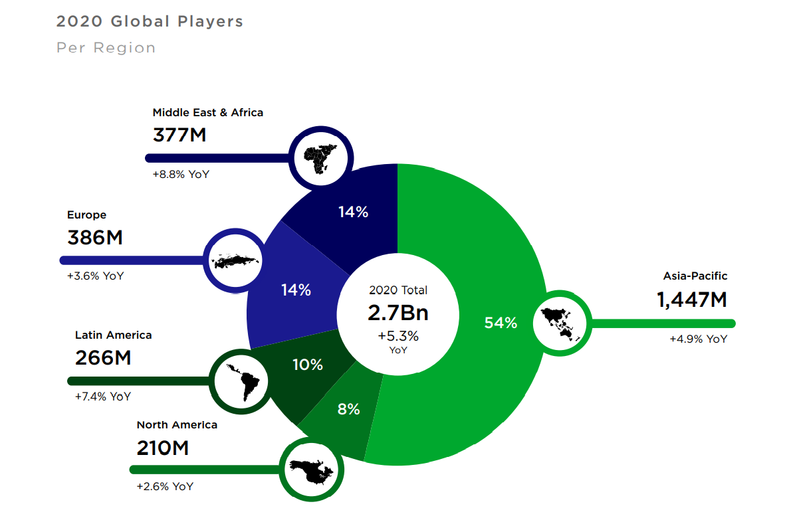Select the South America map icon
793x532 pixels.
[241, 381]
